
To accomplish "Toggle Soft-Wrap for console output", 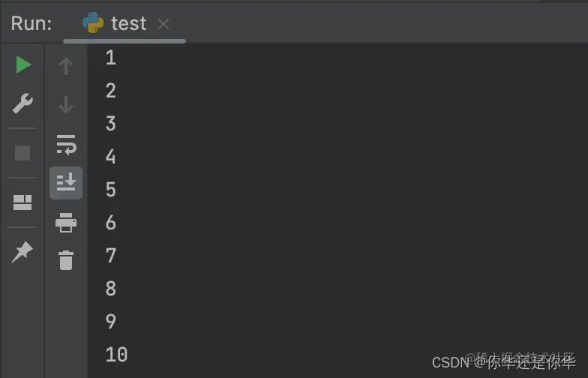I will pos(66,145).
